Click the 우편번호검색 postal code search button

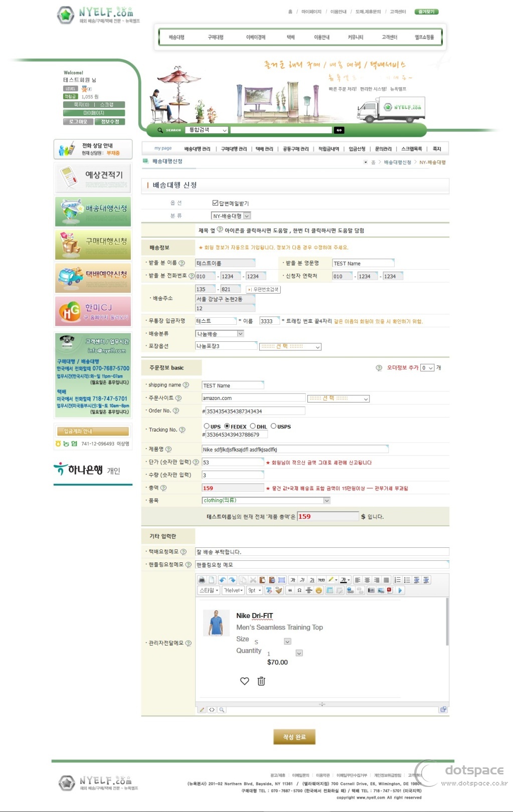click(263, 289)
